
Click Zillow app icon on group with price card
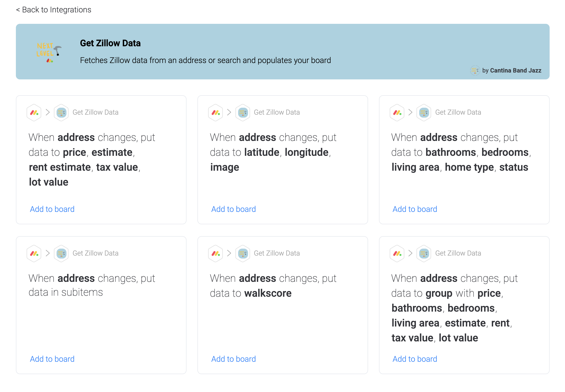(424, 254)
